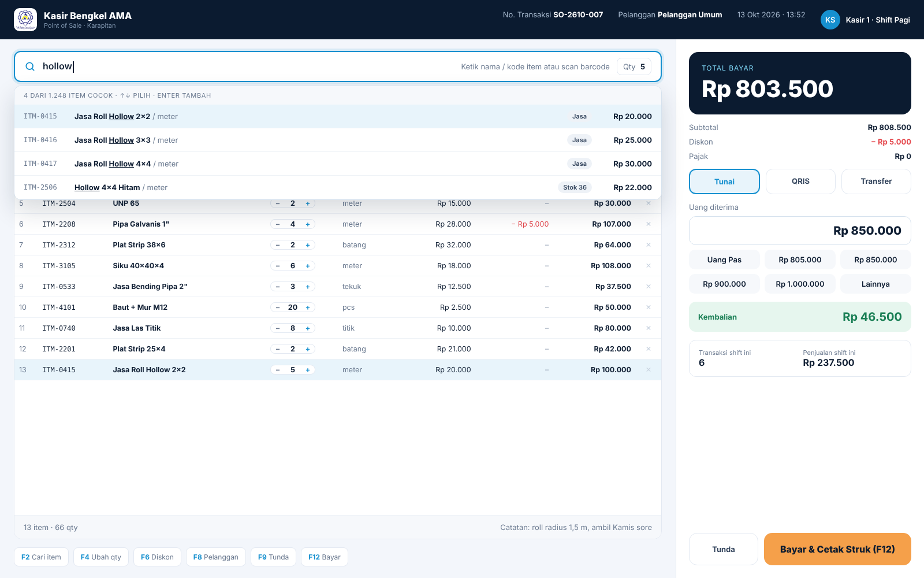Select QRIS payment method
The height and width of the screenshot is (578, 924).
click(x=800, y=181)
